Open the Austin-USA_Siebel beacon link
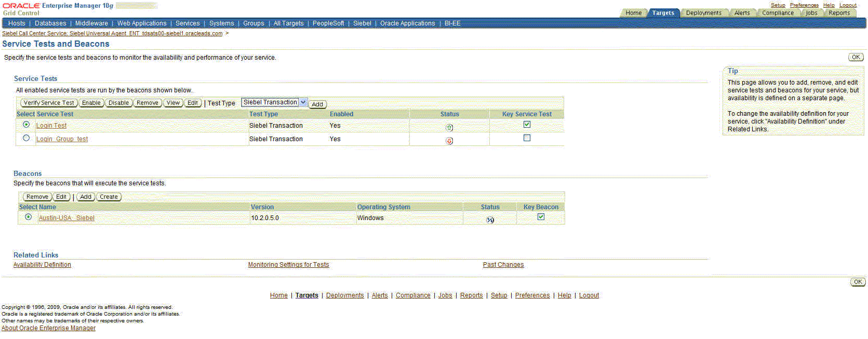 (66, 218)
